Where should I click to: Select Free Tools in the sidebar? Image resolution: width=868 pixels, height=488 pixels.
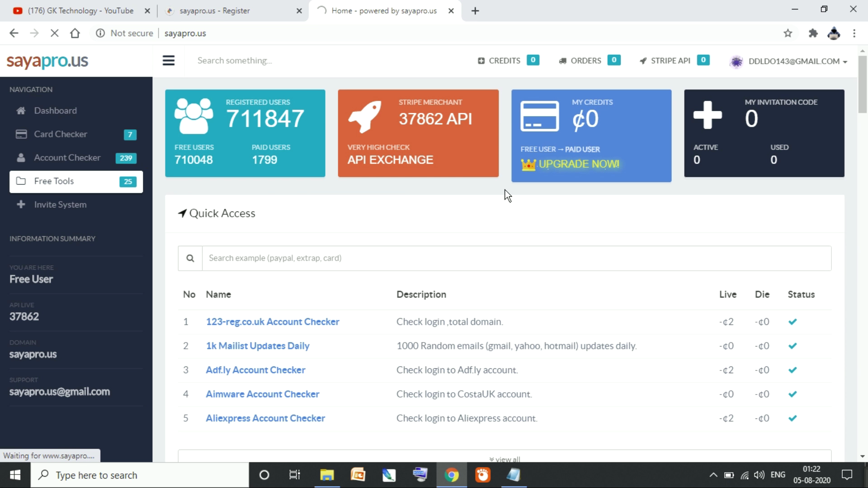[76, 181]
